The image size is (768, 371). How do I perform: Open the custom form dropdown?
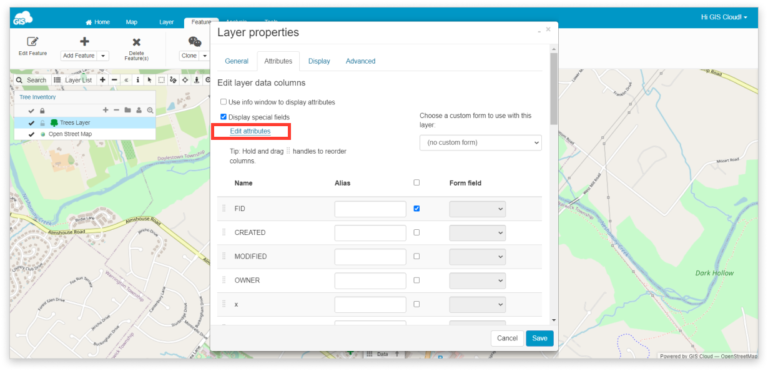click(x=480, y=143)
